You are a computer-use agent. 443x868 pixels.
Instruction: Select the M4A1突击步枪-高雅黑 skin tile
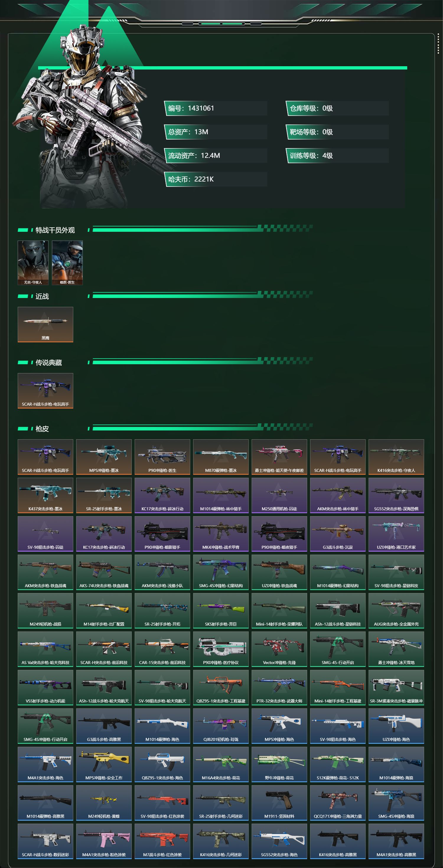pyautogui.click(x=396, y=841)
